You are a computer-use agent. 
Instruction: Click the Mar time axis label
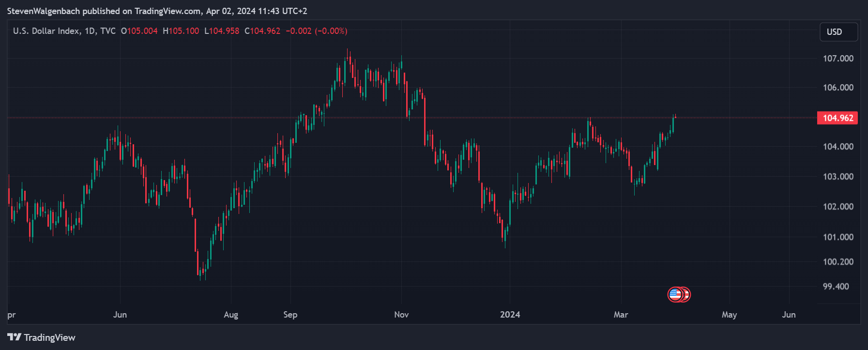[x=621, y=315]
